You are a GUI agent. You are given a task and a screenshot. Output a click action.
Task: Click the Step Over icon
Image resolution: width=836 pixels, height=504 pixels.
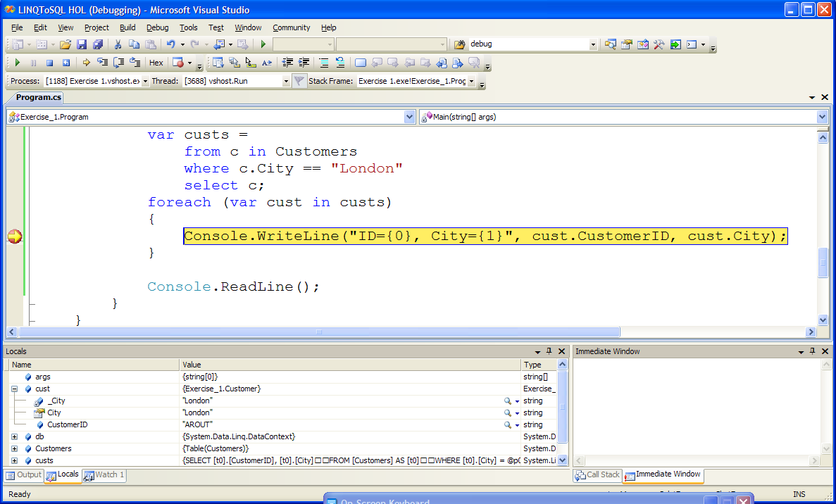[119, 63]
